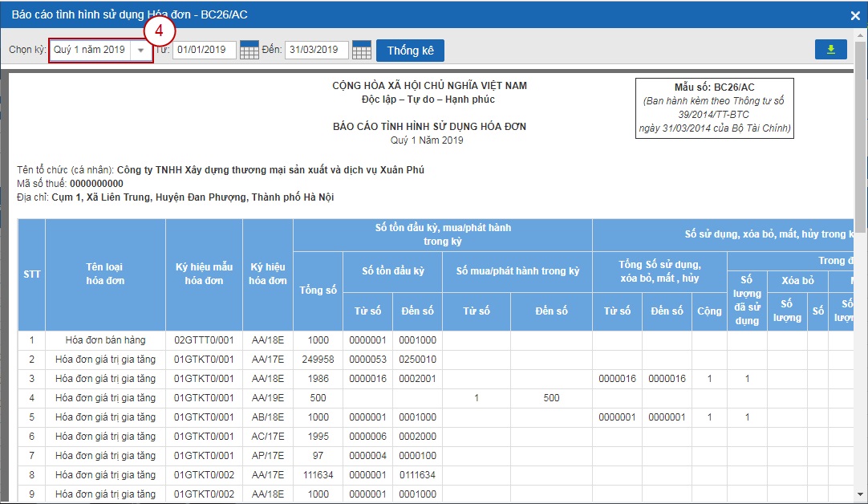Click 'Từ số' value '0000053'

point(367,360)
